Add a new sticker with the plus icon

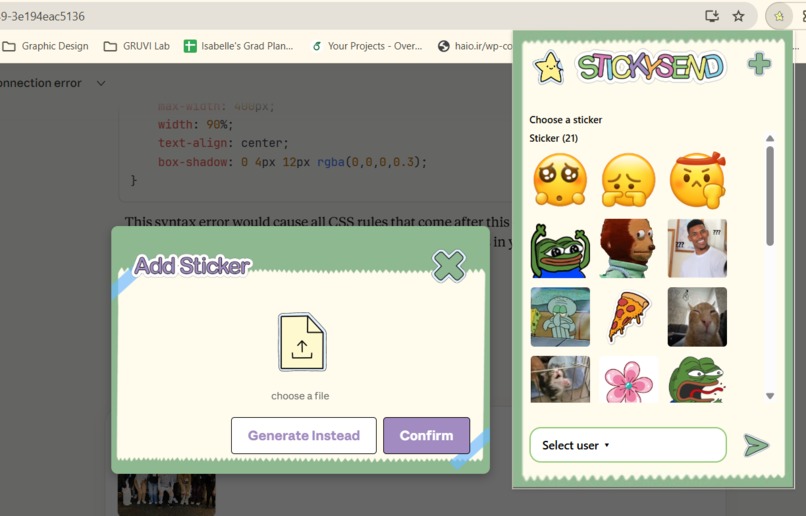pyautogui.click(x=759, y=64)
